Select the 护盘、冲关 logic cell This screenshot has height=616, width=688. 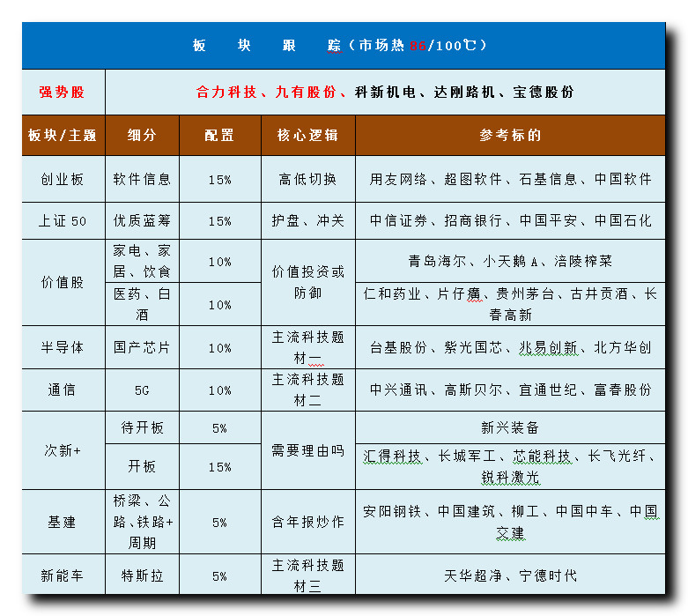pyautogui.click(x=307, y=221)
